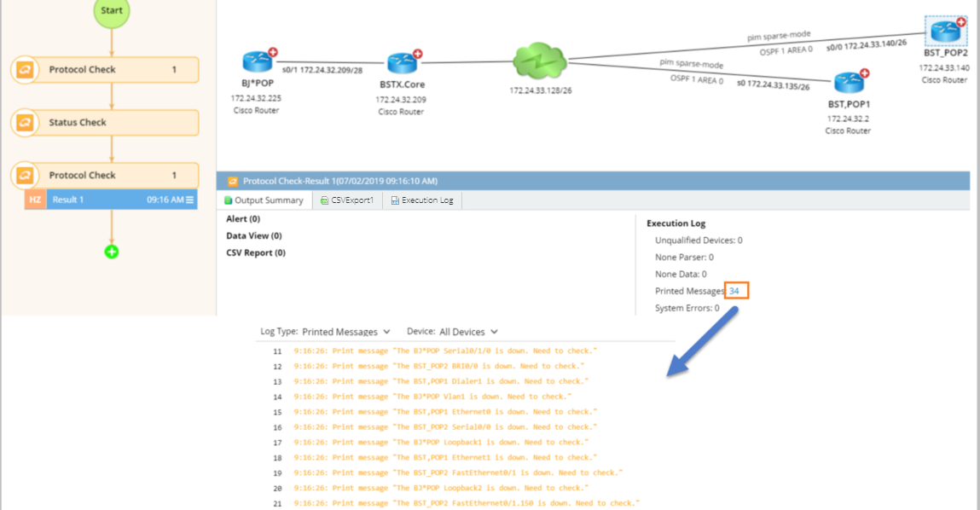Open the Result 1 hamburger menu
This screenshot has height=510, width=980.
pyautogui.click(x=190, y=200)
